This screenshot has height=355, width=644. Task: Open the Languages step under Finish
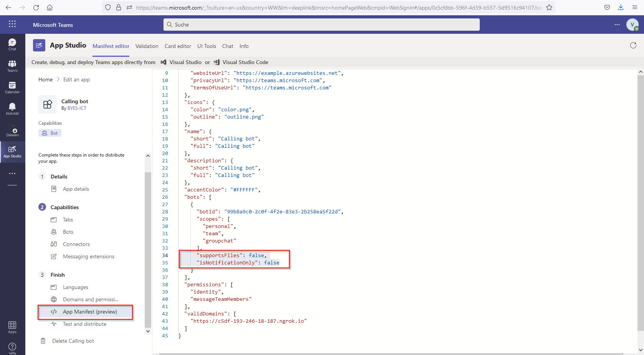[75, 287]
